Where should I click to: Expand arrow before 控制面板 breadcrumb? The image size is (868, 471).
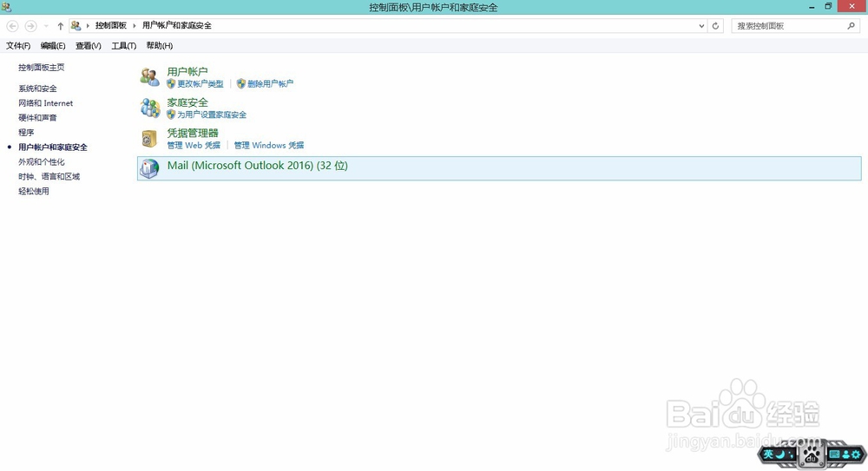pyautogui.click(x=88, y=25)
